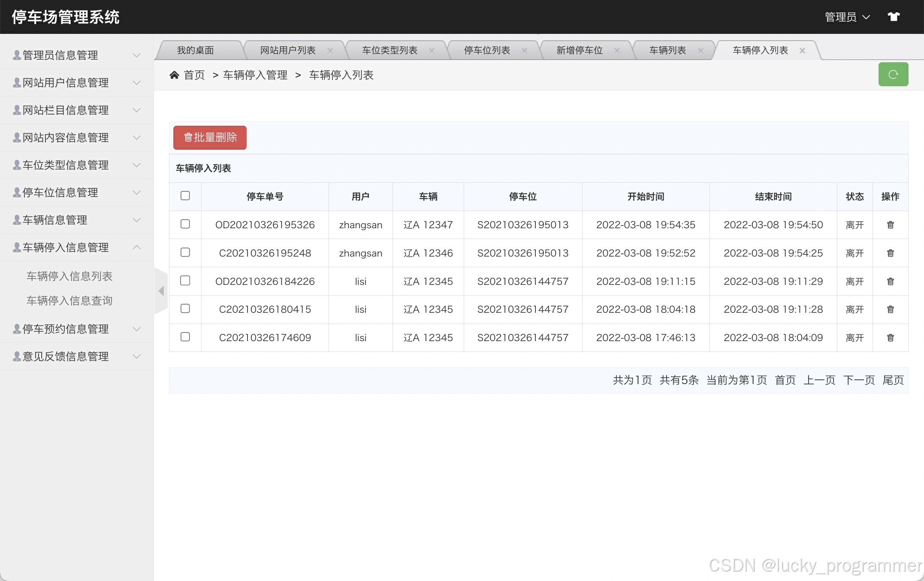Click the red 批量删除 button
924x581 pixels.
click(210, 137)
